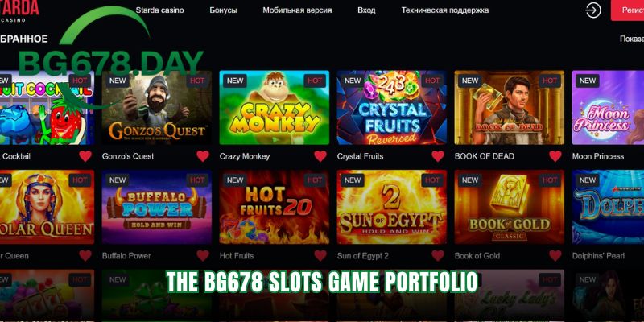Image resolution: width=644 pixels, height=322 pixels.
Task: Click the Вход login link
Action: (366, 10)
